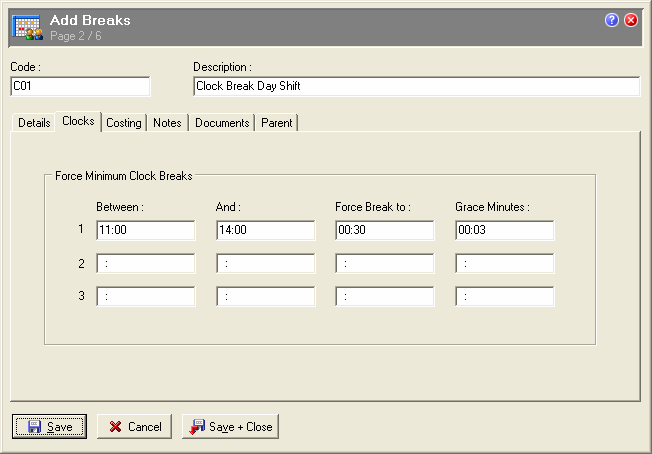Screen dimensions: 652x454
Task: Edit the Description field text
Action: (x=415, y=87)
